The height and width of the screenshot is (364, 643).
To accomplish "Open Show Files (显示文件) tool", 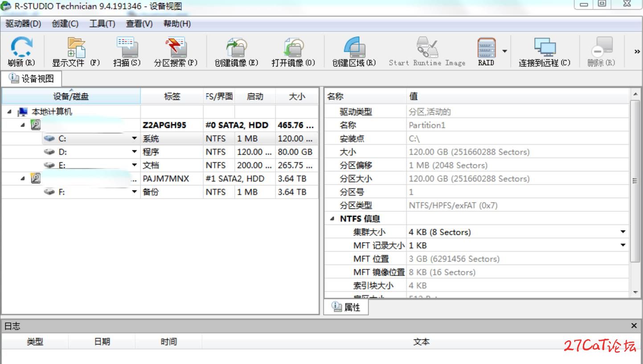I will [x=76, y=48].
